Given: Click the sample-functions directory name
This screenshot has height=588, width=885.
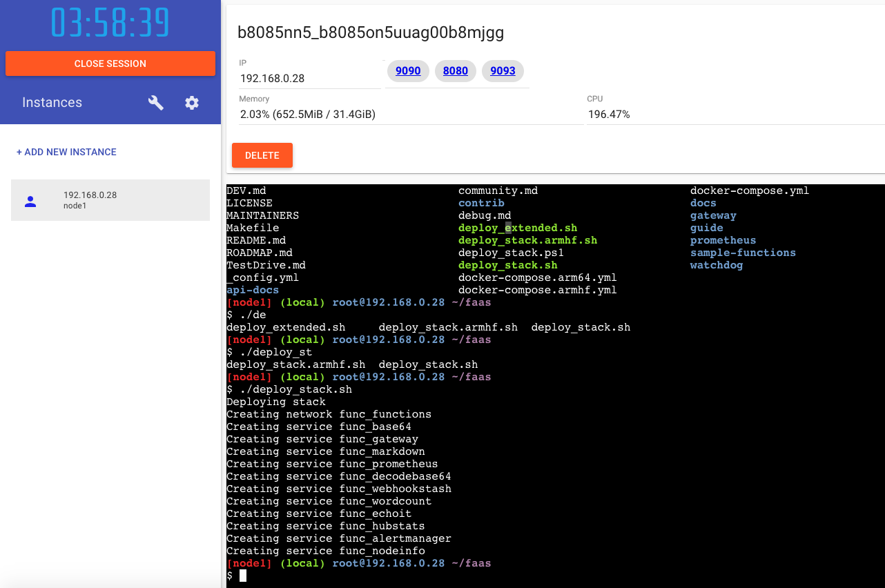Looking at the screenshot, I should pos(743,253).
